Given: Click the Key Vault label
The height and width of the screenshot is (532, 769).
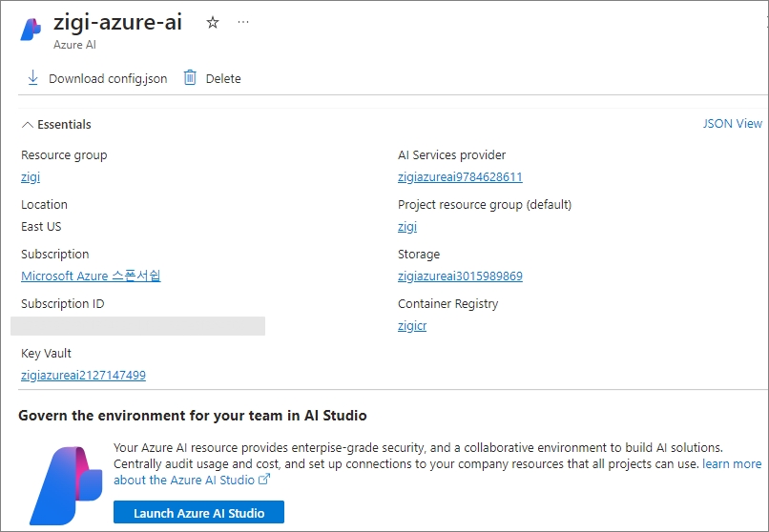Looking at the screenshot, I should click(x=46, y=353).
